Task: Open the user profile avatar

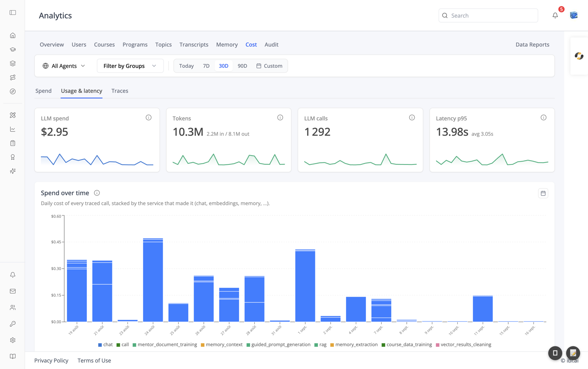Action: click(x=574, y=16)
